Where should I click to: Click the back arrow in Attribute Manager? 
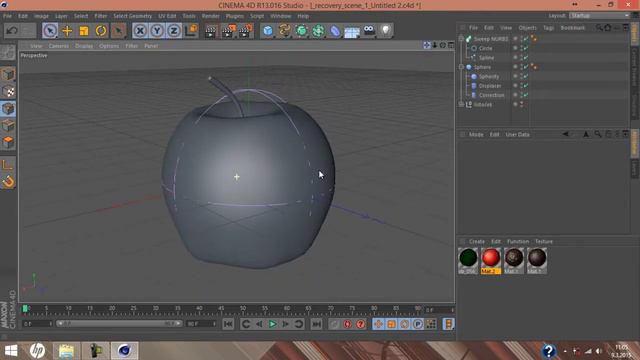pyautogui.click(x=566, y=134)
